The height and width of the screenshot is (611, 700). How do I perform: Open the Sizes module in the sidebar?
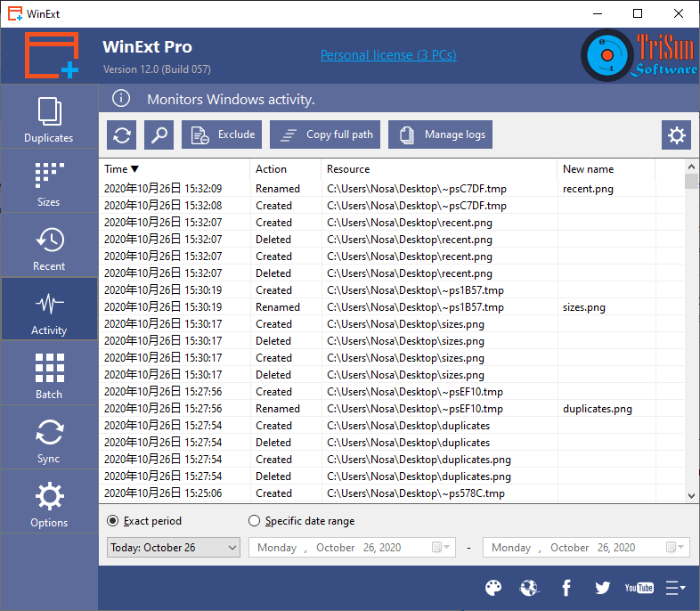(x=49, y=181)
